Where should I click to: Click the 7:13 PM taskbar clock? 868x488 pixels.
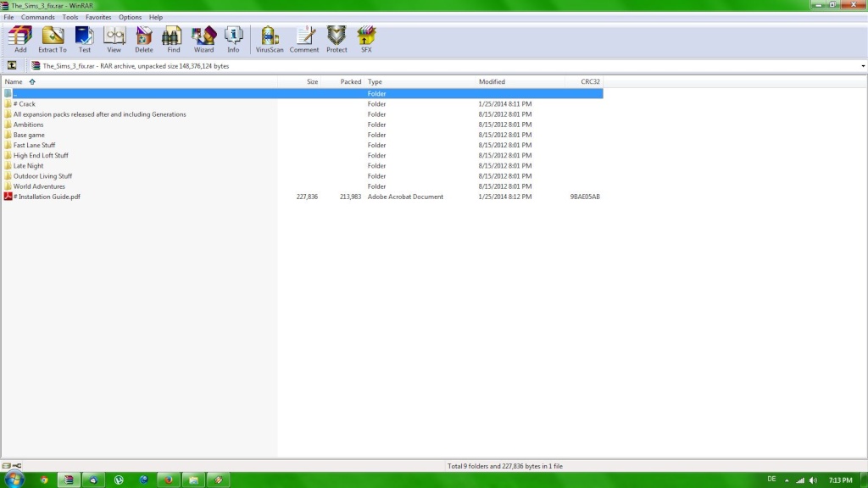(x=840, y=480)
